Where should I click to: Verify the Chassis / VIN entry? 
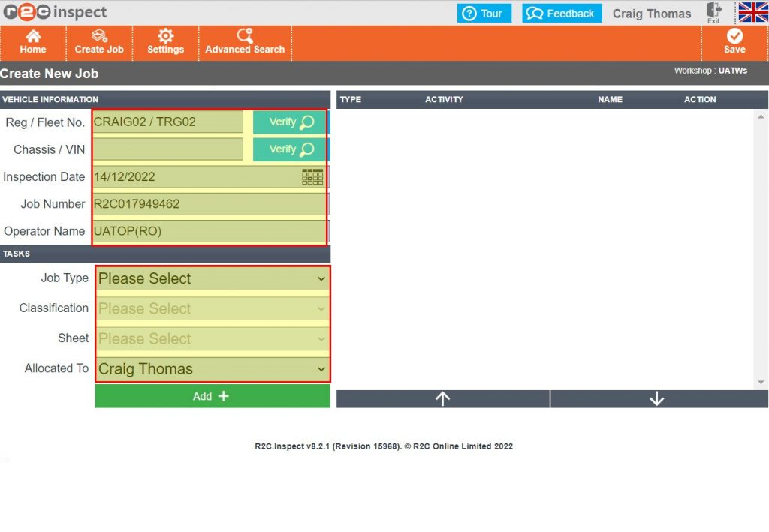pyautogui.click(x=290, y=149)
